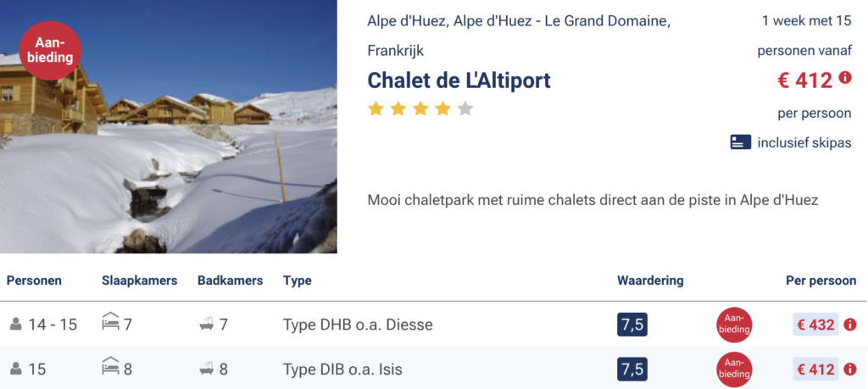Image resolution: width=868 pixels, height=389 pixels.
Task: Click the € 432 price button
Action: [x=815, y=325]
